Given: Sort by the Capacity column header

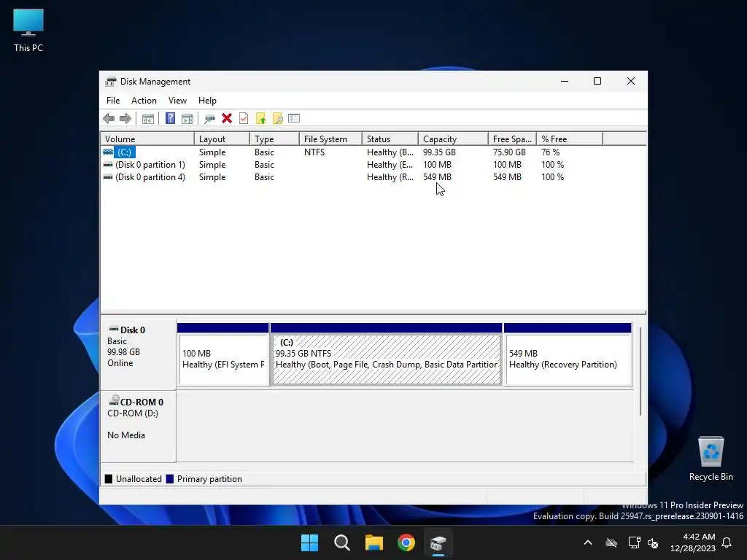Looking at the screenshot, I should (453, 139).
